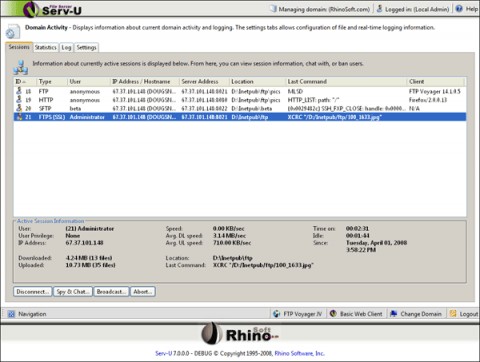Select the SFTP session for user beta
480x362 pixels.
pyautogui.click(x=240, y=108)
